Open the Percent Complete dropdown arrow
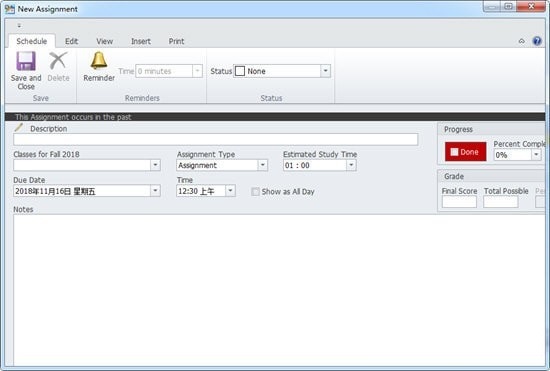The height and width of the screenshot is (371, 550). 536,155
